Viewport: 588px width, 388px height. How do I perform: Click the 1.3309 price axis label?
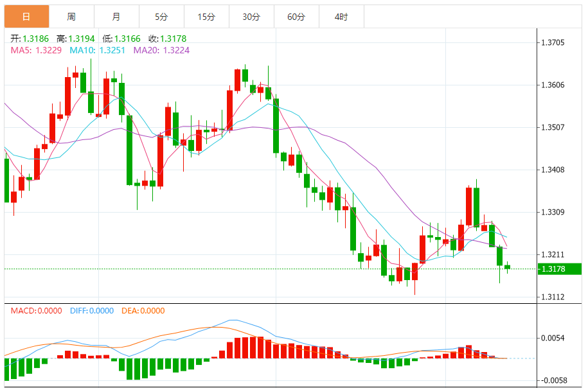(553, 212)
